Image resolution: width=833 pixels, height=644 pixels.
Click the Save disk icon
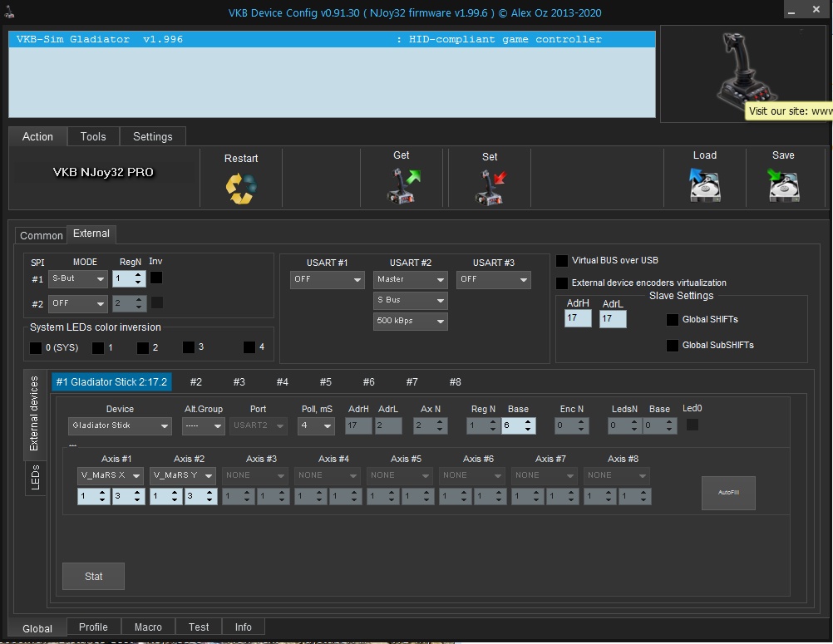[783, 184]
